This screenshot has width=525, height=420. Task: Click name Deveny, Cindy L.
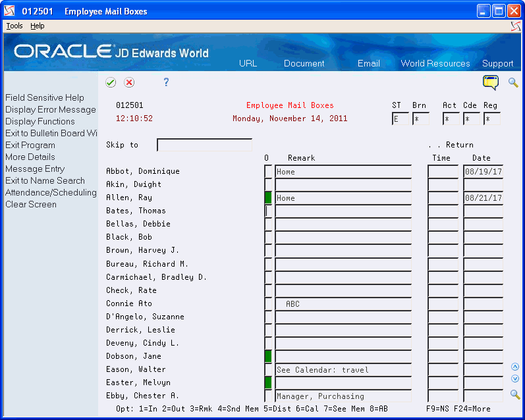(143, 343)
